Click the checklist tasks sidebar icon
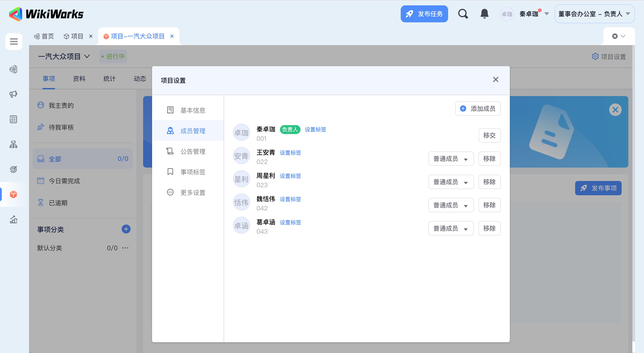 click(x=13, y=119)
